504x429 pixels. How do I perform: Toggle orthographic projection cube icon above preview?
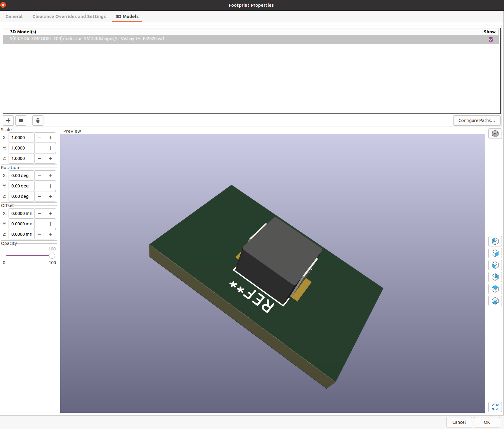[495, 134]
